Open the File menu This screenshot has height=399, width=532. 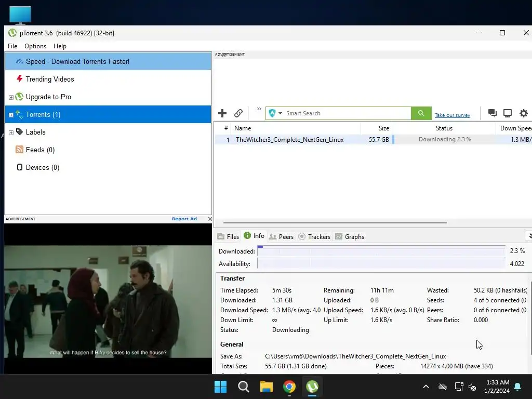[12, 46]
